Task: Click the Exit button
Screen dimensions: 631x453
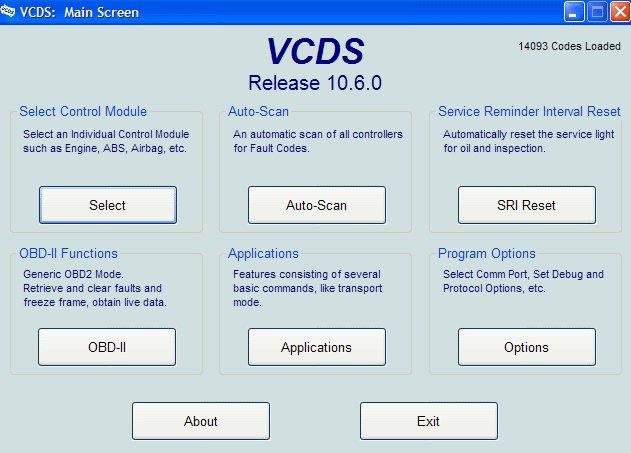Action: [x=429, y=421]
